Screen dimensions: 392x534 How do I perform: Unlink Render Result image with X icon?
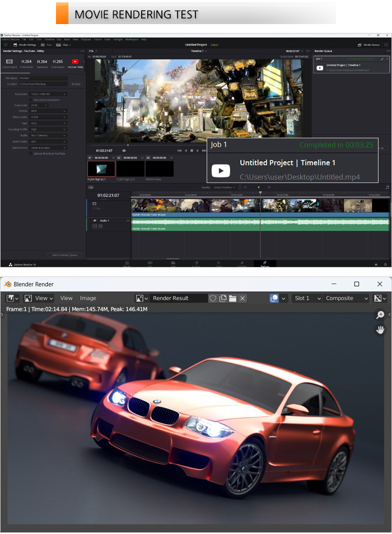[242, 298]
